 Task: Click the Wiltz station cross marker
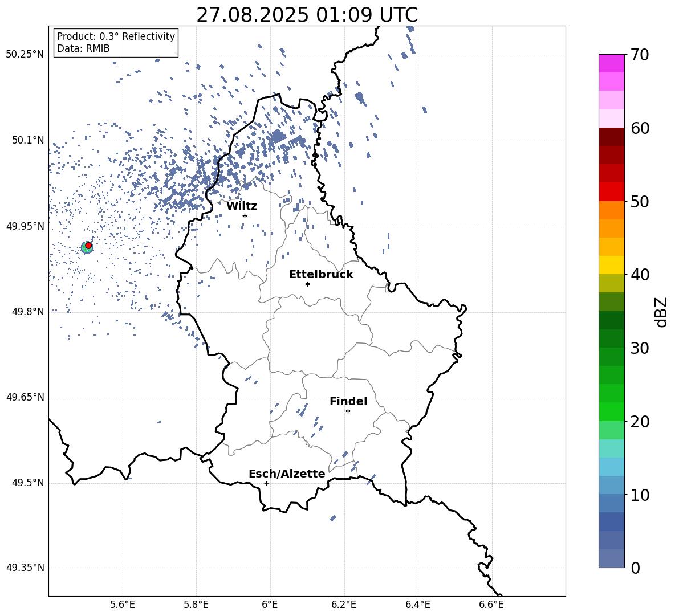(x=245, y=215)
